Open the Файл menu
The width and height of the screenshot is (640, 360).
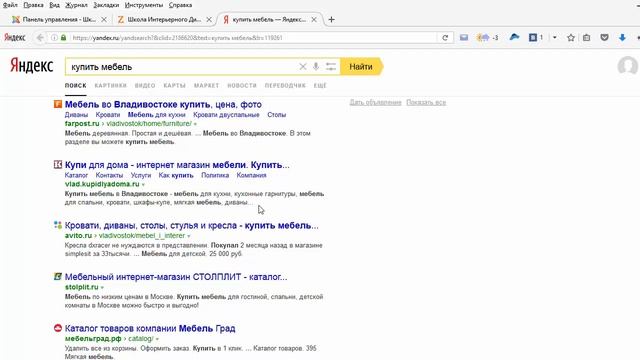10,5
